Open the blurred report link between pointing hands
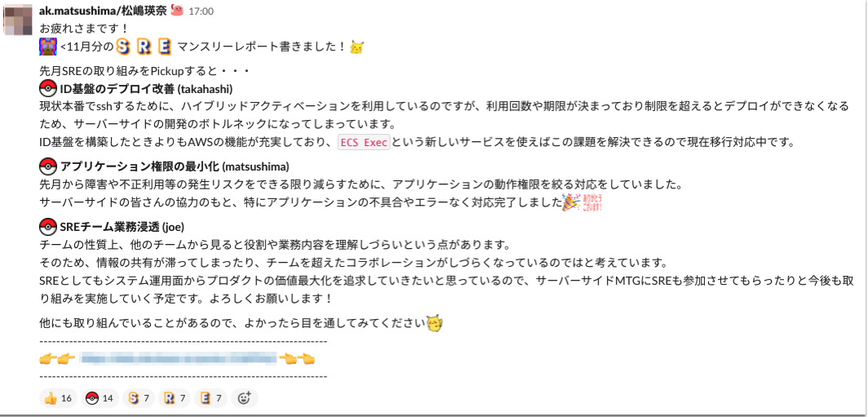The width and height of the screenshot is (868, 417). [178, 359]
